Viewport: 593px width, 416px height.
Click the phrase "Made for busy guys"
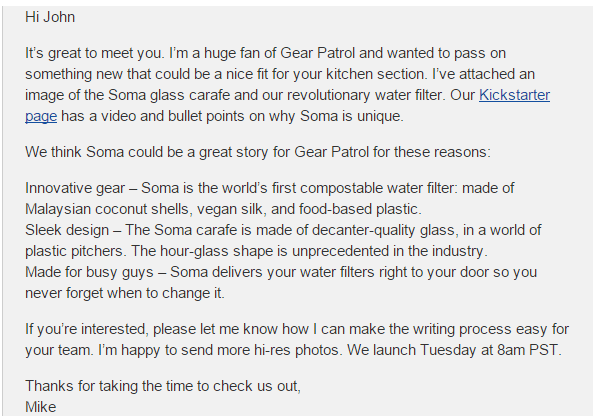point(89,272)
